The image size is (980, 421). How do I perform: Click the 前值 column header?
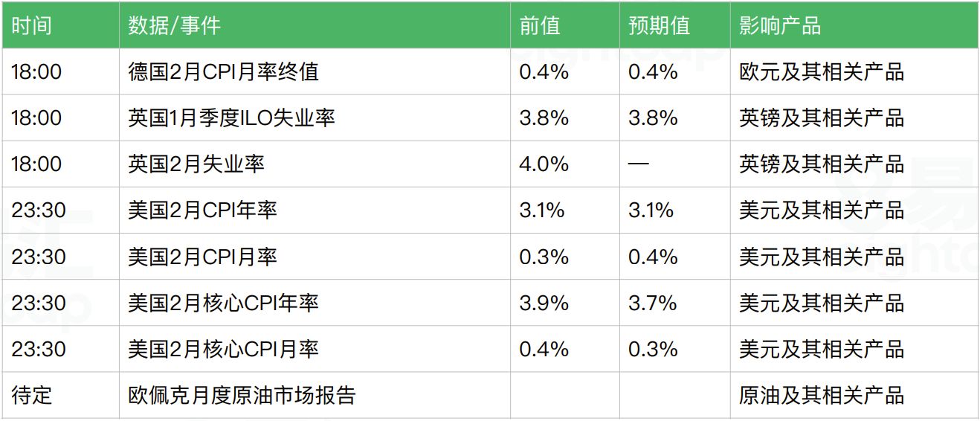pos(564,25)
